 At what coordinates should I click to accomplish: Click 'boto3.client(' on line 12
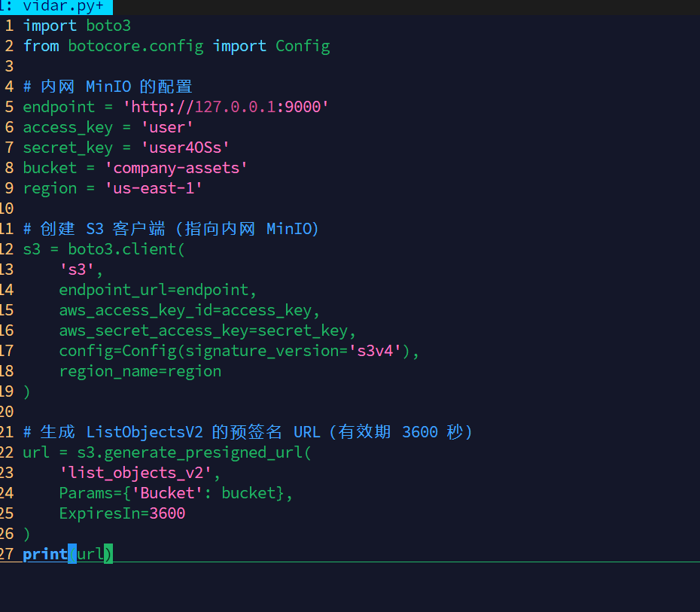(x=126, y=249)
